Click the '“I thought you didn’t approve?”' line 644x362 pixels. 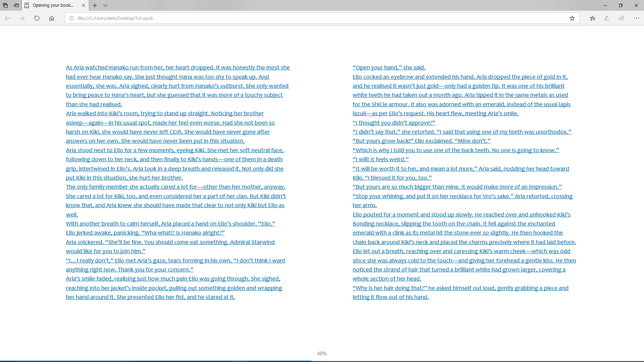[394, 123]
